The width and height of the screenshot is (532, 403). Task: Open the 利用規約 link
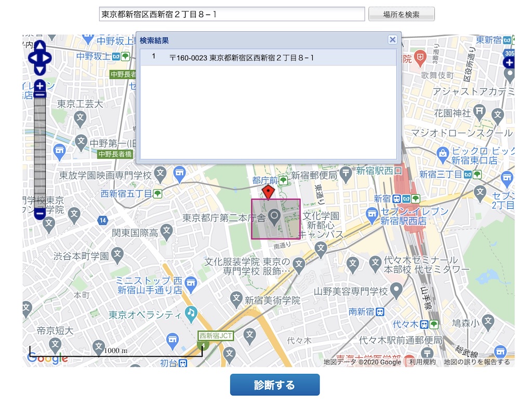pos(422,362)
